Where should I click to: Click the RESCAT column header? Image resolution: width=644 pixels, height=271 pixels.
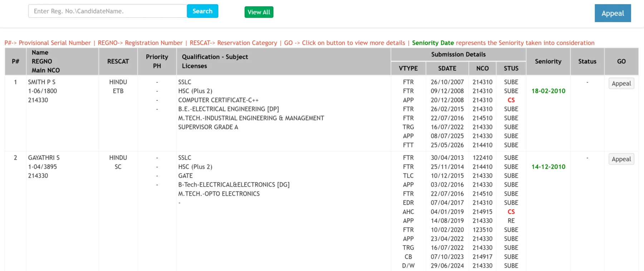tap(118, 61)
